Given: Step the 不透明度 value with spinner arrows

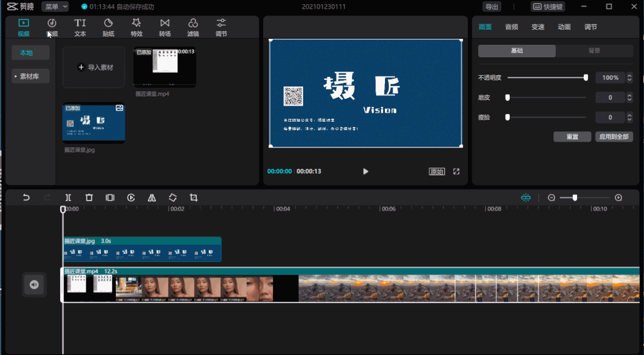Looking at the screenshot, I should (630, 78).
